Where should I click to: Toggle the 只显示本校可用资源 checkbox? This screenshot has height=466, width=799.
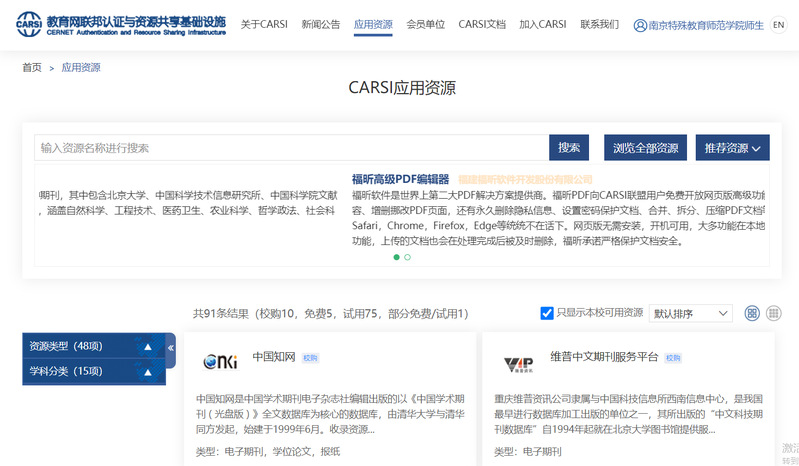(x=547, y=313)
